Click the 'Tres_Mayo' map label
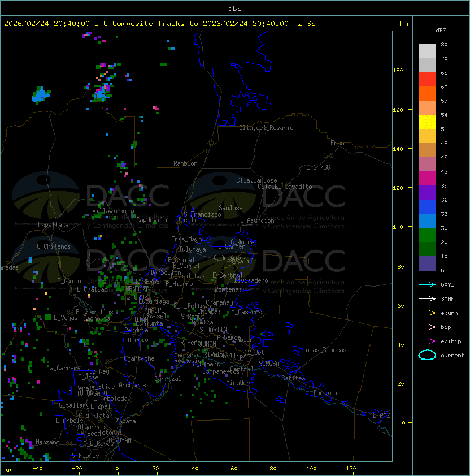470x476 pixels. click(186, 239)
